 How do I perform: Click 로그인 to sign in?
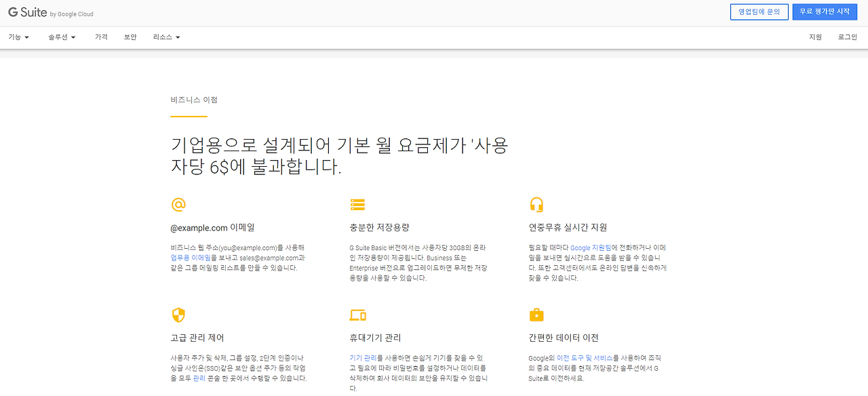coord(848,37)
